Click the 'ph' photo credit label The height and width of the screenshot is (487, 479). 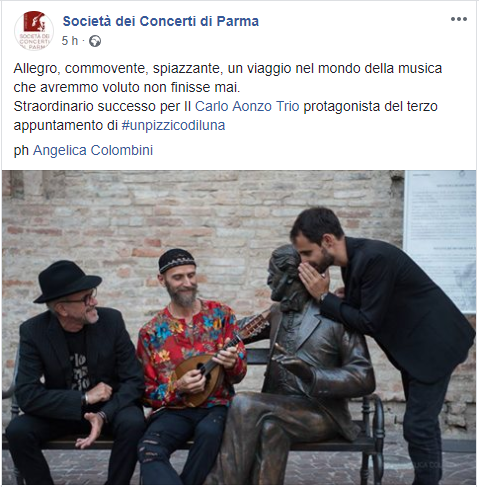pos(21,151)
